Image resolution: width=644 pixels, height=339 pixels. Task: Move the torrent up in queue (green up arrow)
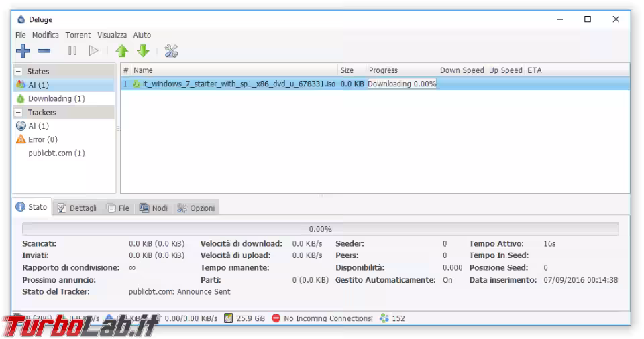coord(122,51)
